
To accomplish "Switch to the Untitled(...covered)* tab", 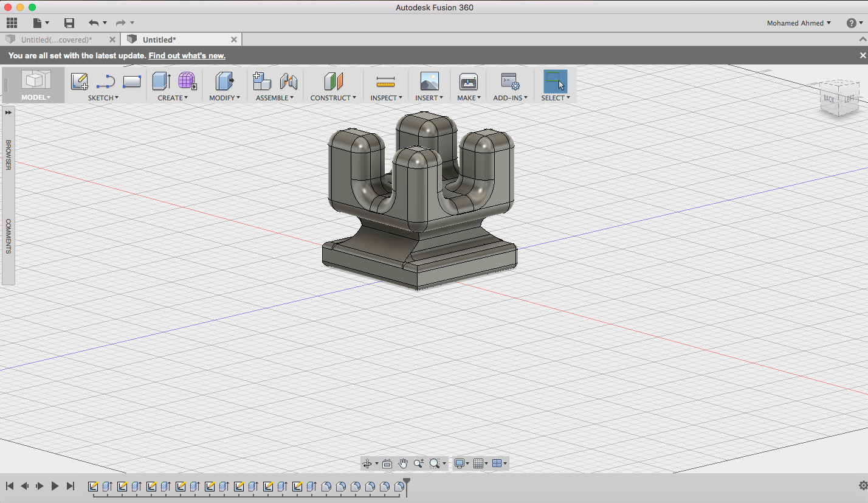I will [57, 40].
